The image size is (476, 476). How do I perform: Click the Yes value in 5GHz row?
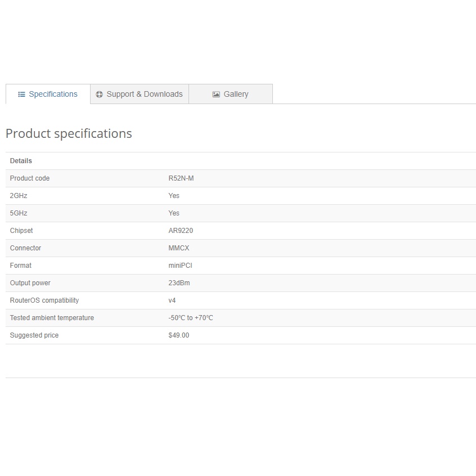tap(174, 213)
